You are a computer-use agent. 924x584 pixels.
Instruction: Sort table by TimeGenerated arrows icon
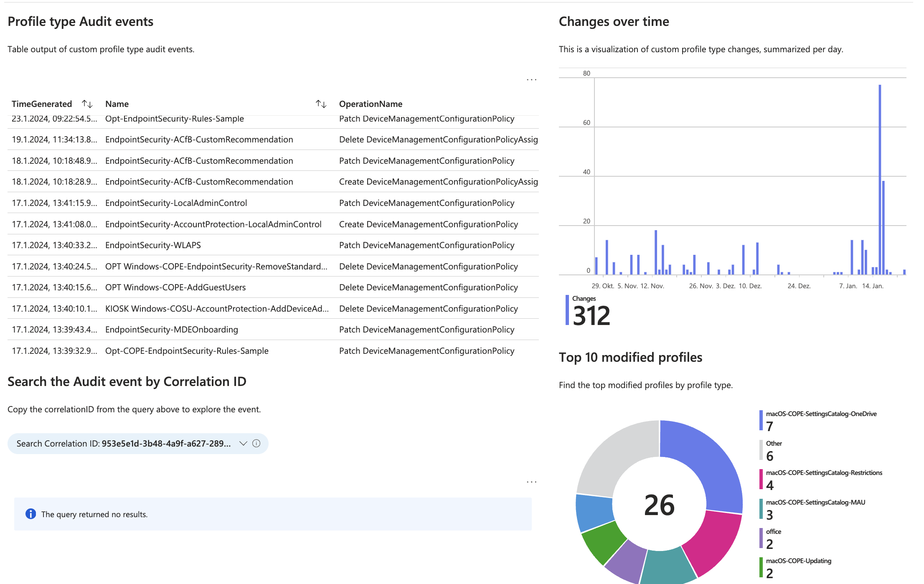(x=87, y=104)
